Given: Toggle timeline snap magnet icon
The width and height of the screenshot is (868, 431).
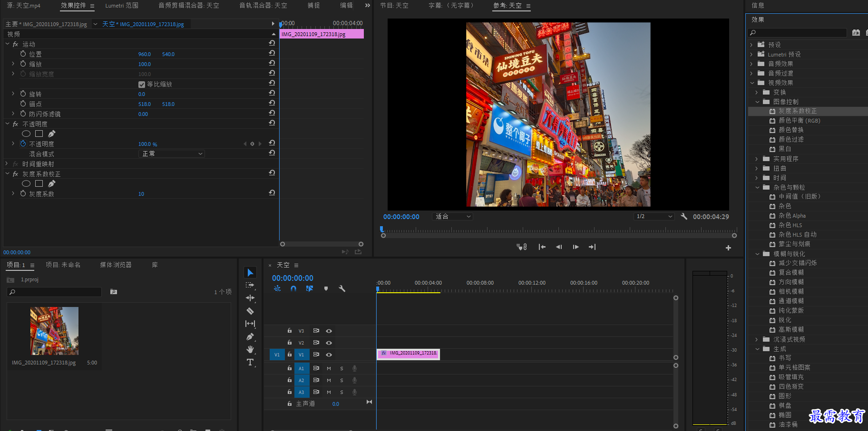Looking at the screenshot, I should pyautogui.click(x=293, y=288).
